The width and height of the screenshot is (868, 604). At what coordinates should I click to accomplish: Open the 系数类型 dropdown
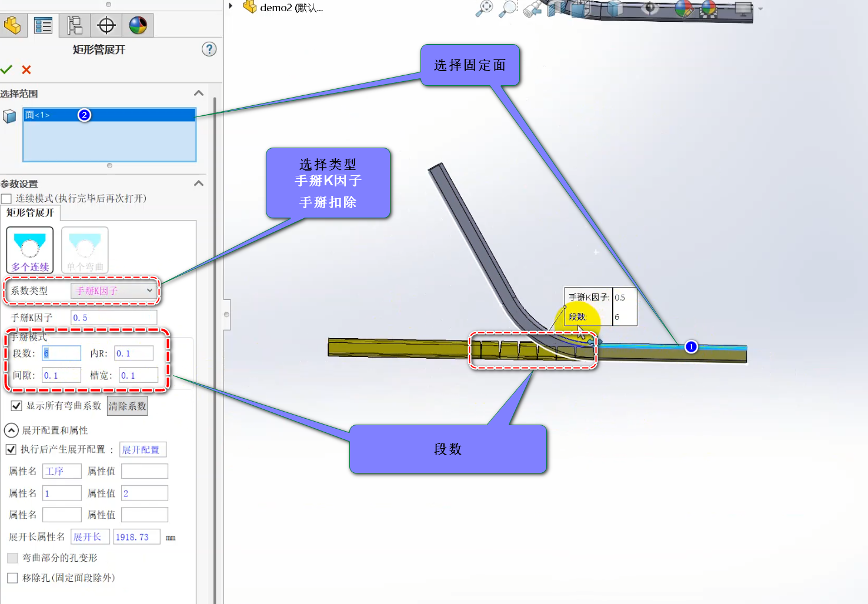pos(114,291)
